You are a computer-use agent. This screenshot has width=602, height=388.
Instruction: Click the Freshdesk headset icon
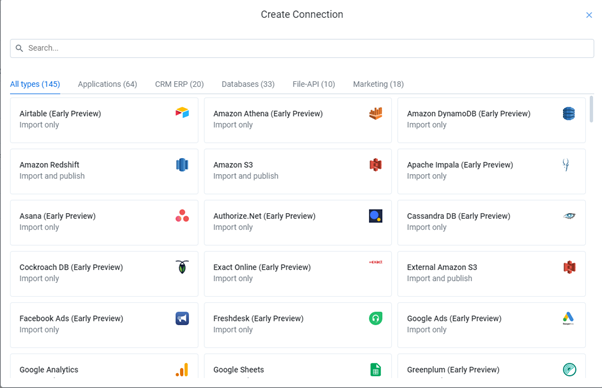[x=375, y=318]
